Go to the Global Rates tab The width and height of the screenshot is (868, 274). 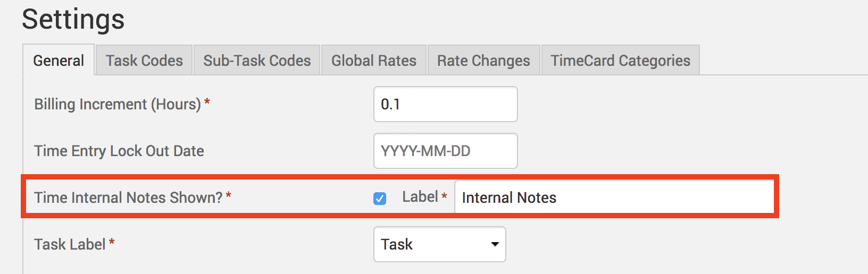tap(374, 61)
